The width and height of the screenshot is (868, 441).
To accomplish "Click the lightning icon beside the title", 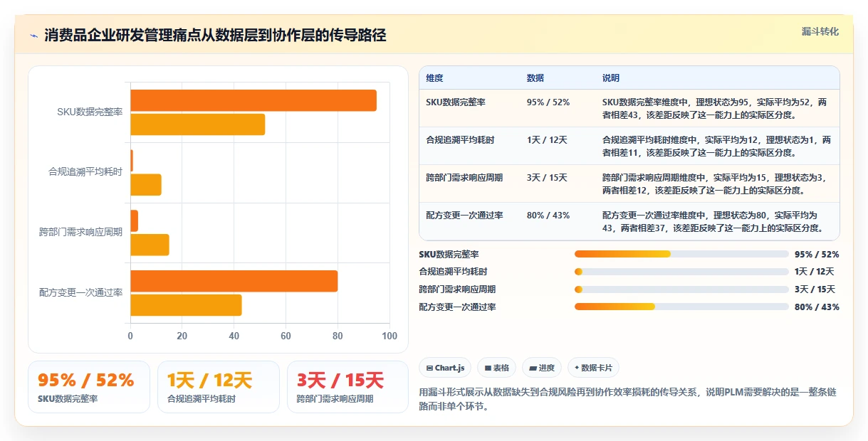I will pyautogui.click(x=33, y=36).
